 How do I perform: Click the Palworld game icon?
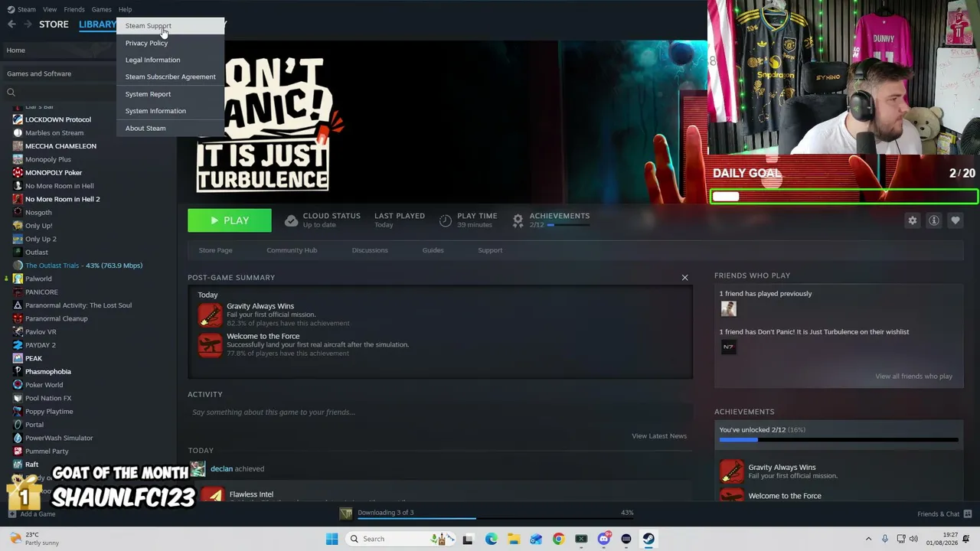(x=18, y=279)
